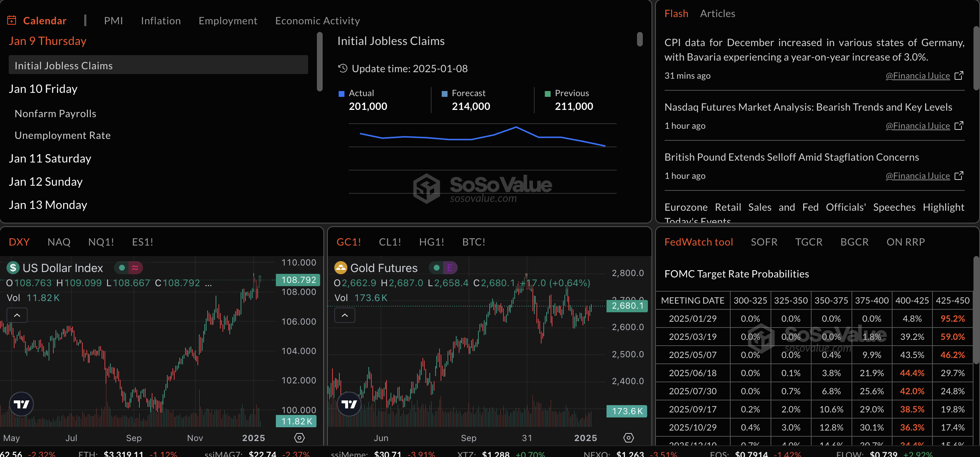The image size is (980, 457).
Task: Click TradingView logo on US Dollar Index chart
Action: pos(21,404)
